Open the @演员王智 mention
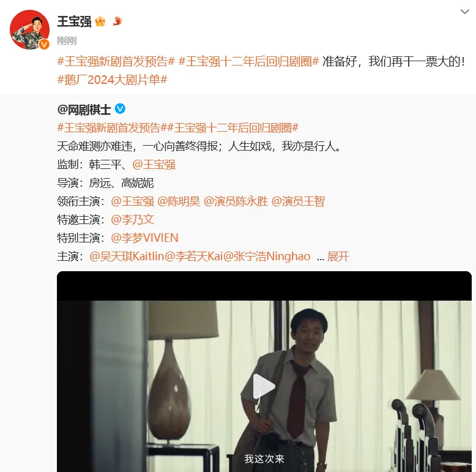This screenshot has width=476, height=472. click(298, 201)
